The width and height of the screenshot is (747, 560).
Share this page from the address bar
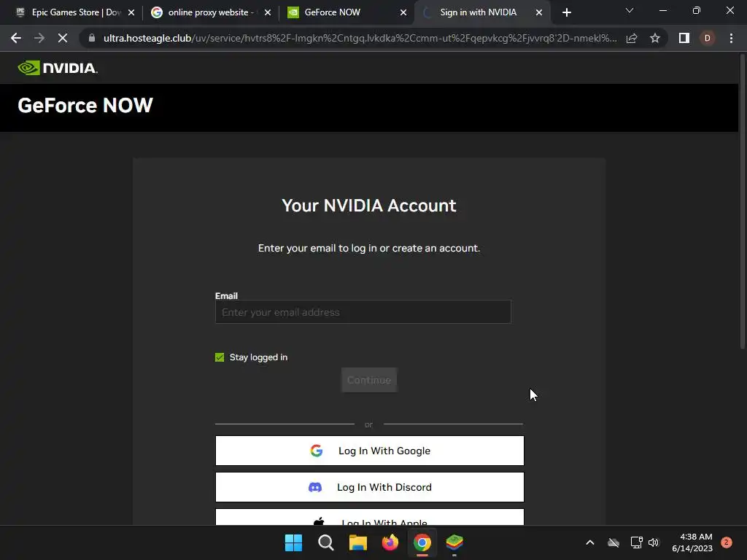[632, 38]
